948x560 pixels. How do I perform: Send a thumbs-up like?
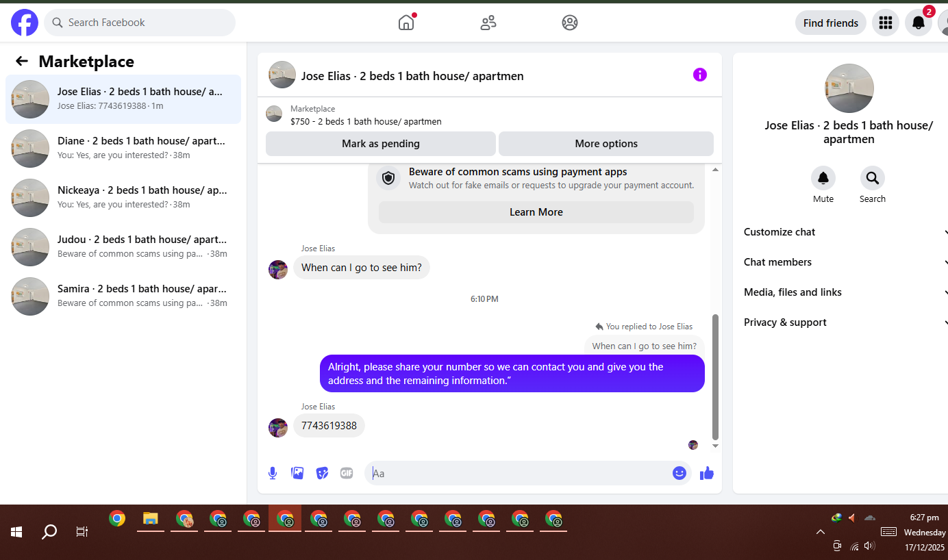707,473
